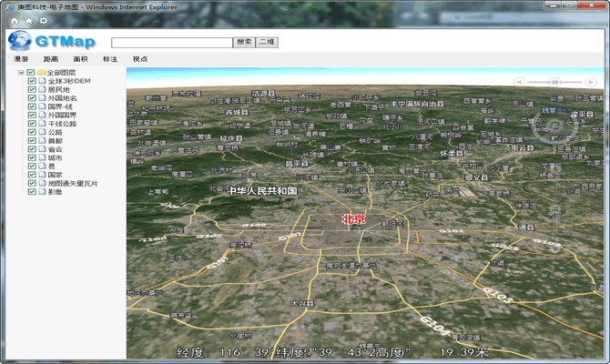Viewport: 610px width, 364px height.
Task: Click the map slider middle handle
Action: (x=553, y=82)
